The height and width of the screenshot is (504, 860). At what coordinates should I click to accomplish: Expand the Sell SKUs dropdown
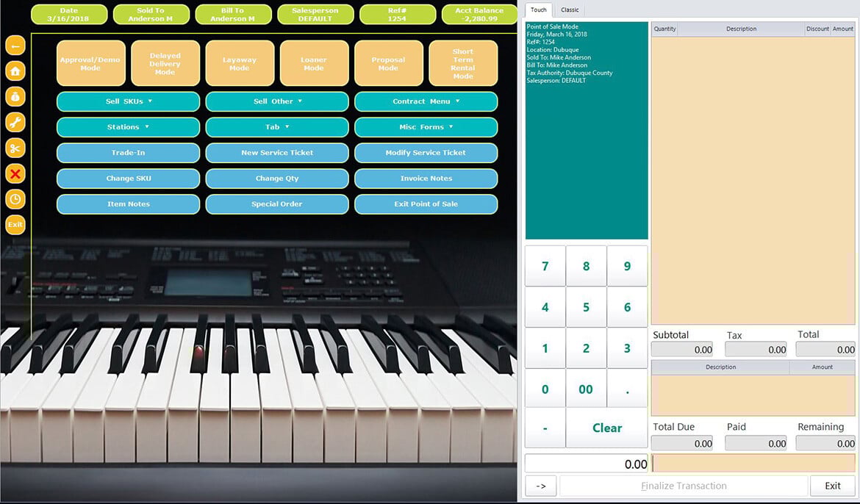pyautogui.click(x=127, y=101)
